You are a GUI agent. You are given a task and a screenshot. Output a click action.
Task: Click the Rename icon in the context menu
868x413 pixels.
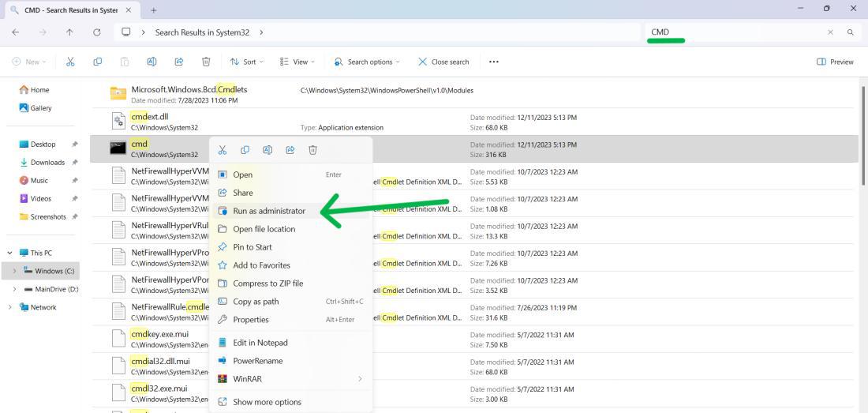[268, 150]
